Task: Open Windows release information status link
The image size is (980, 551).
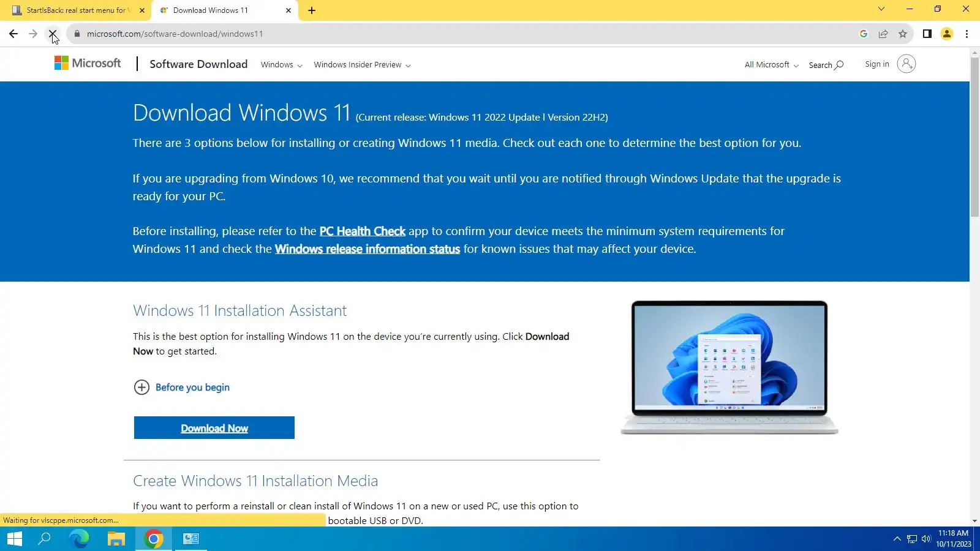Action: [367, 249]
